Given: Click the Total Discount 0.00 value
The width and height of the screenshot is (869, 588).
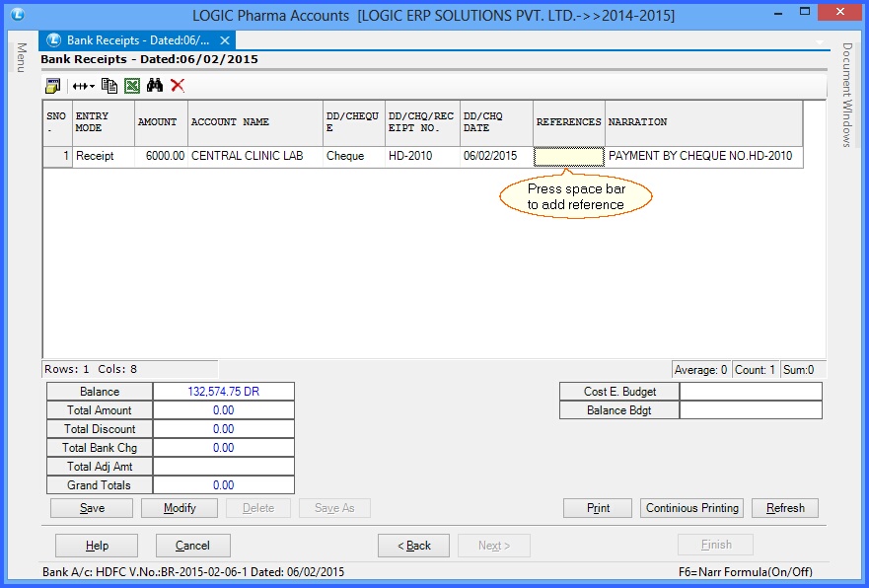Looking at the screenshot, I should pos(223,429).
